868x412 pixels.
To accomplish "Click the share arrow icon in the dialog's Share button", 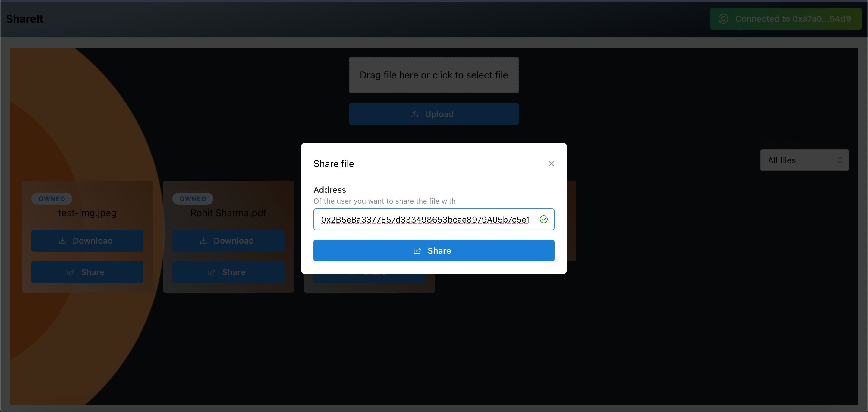I will [417, 251].
